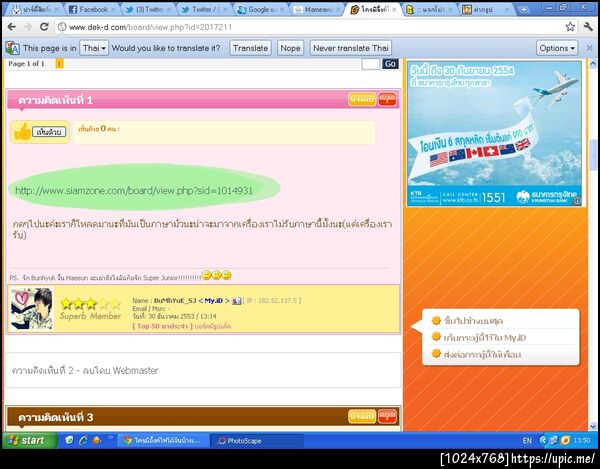The image size is (600, 469).
Task: Switch to the Facebook tab
Action: coord(90,10)
